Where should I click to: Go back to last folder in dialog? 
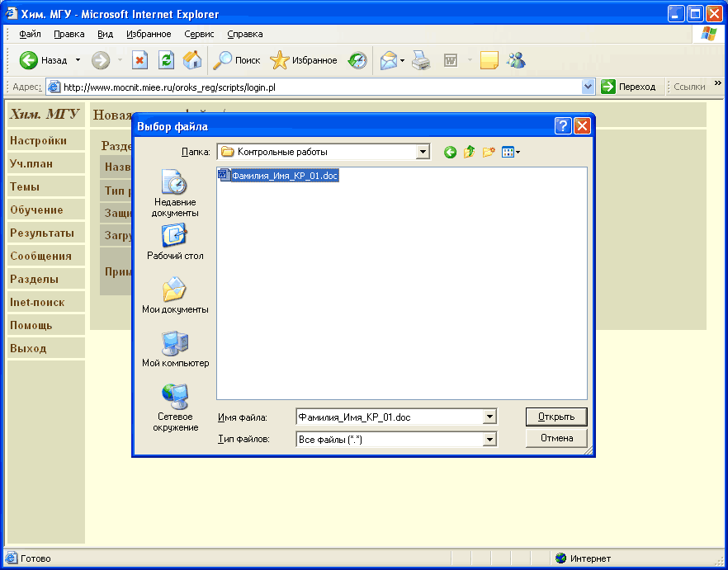(x=450, y=152)
